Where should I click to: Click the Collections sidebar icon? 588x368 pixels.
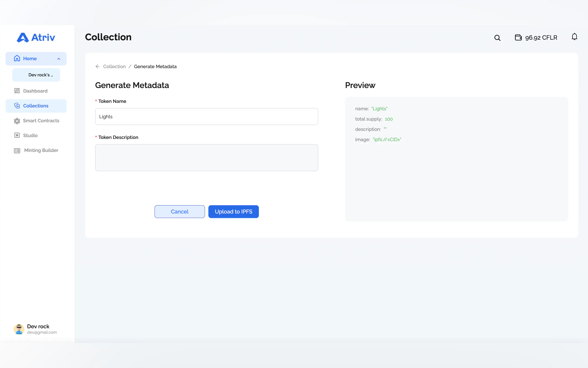(17, 106)
